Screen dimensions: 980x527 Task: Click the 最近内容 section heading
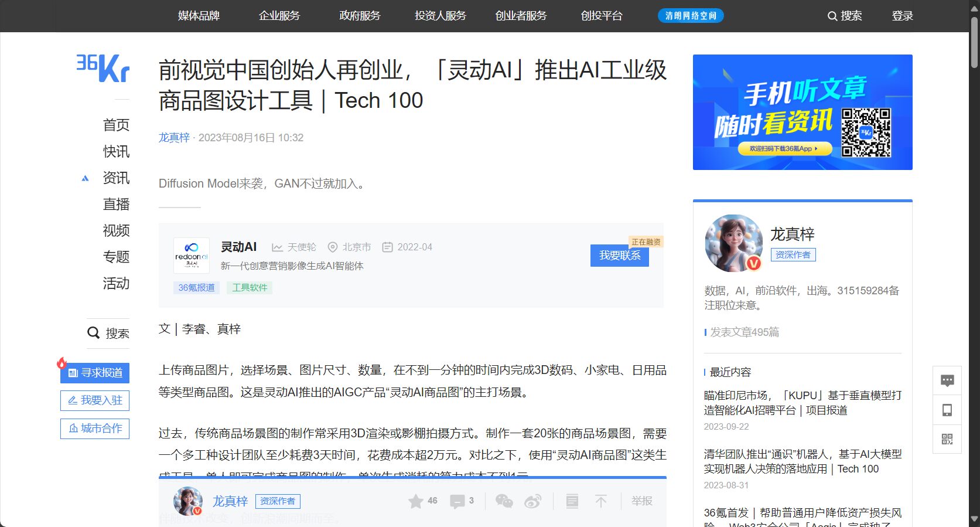coord(730,372)
